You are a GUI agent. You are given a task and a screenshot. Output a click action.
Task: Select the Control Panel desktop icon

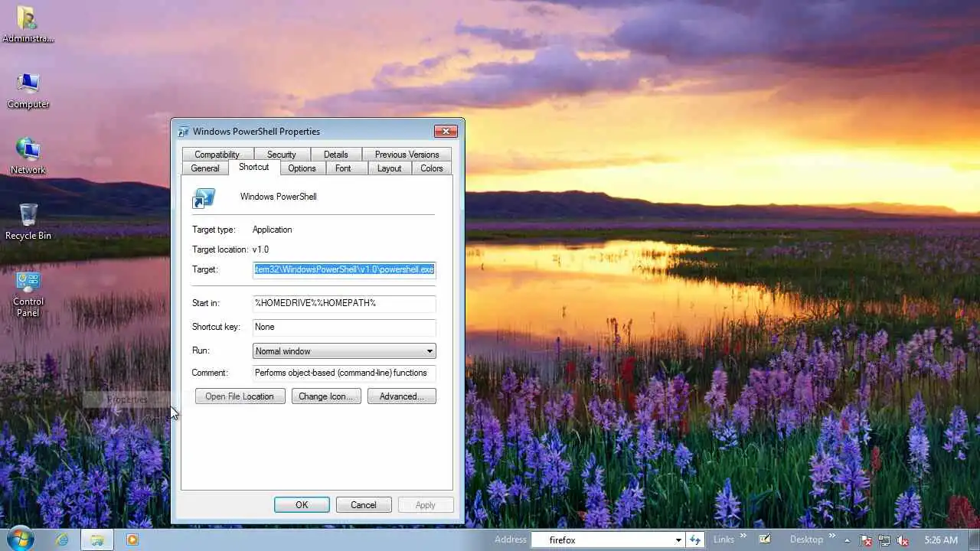[28, 293]
